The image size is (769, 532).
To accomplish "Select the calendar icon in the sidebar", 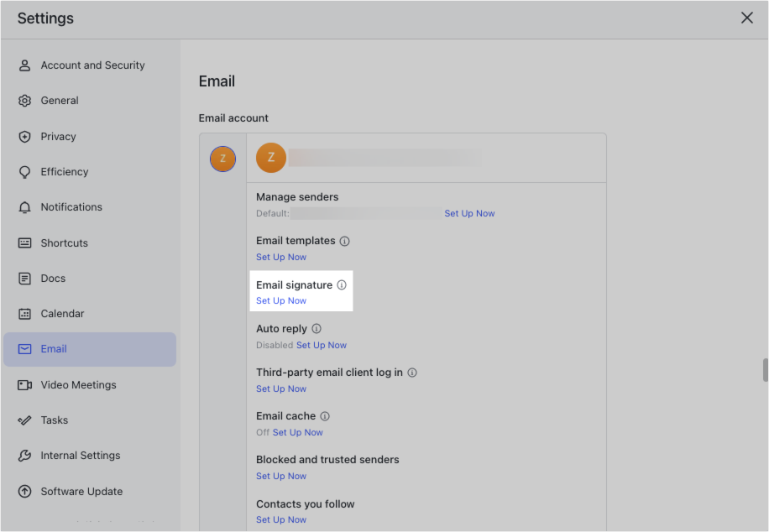I will click(25, 313).
